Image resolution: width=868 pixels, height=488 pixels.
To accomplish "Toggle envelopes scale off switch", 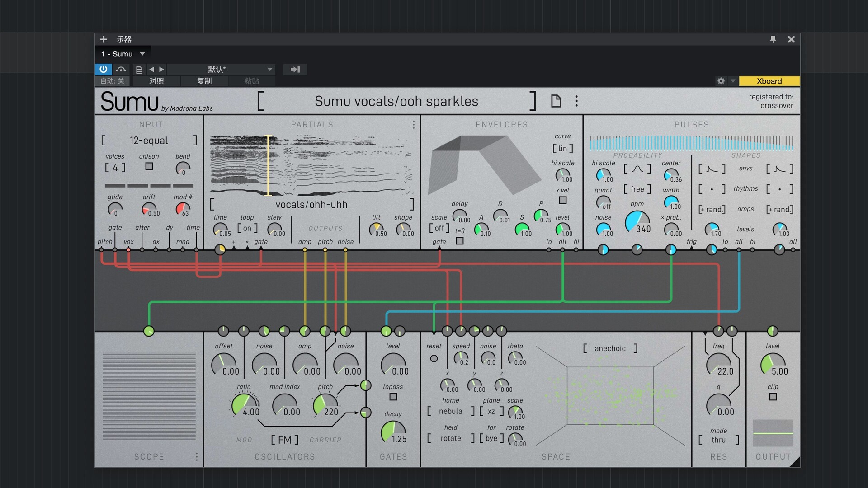I will tap(439, 229).
